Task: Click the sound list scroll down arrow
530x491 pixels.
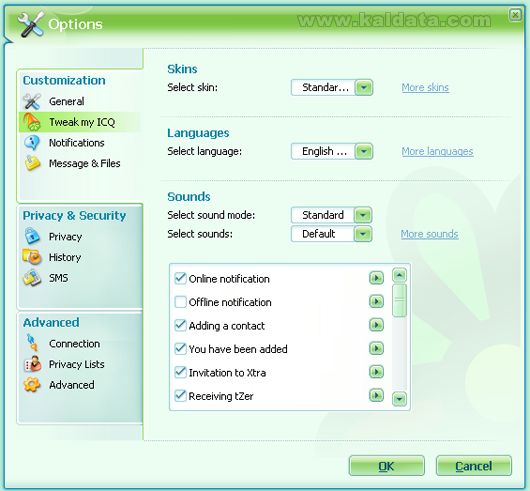Action: [x=399, y=399]
